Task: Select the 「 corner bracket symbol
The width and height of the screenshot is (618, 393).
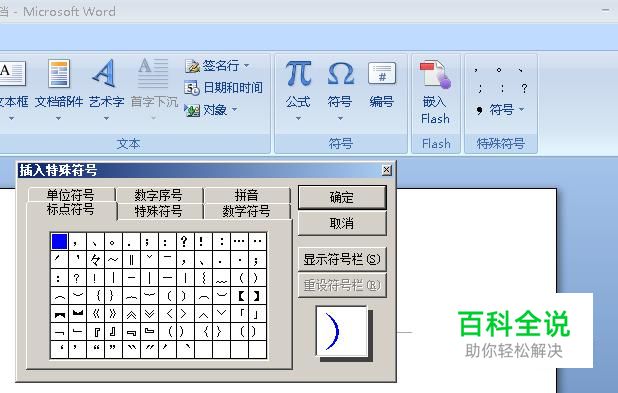Action: coord(240,314)
